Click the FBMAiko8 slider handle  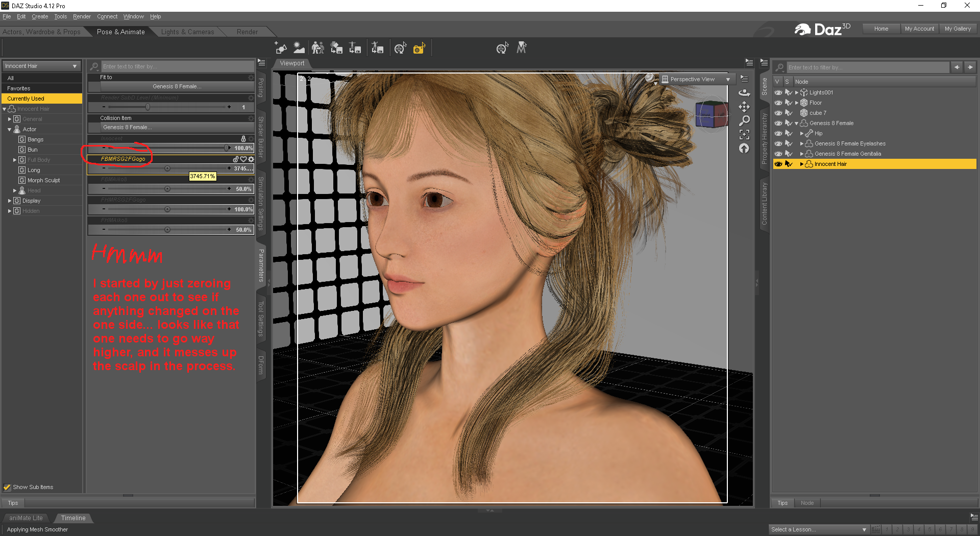(x=167, y=189)
